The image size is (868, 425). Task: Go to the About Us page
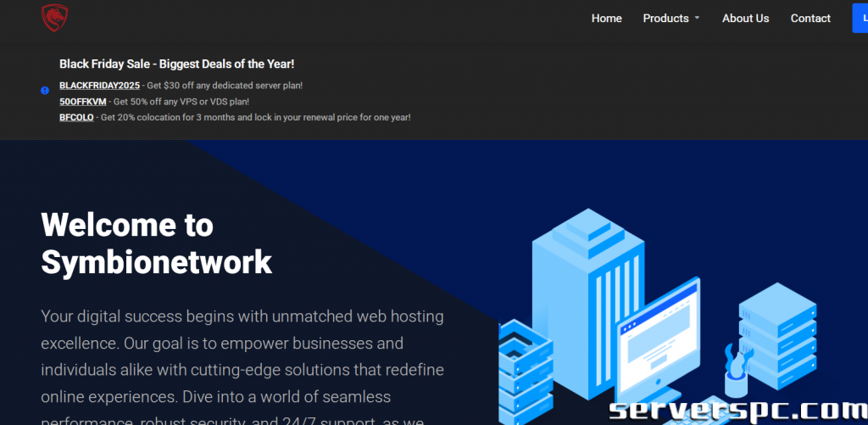coord(745,19)
